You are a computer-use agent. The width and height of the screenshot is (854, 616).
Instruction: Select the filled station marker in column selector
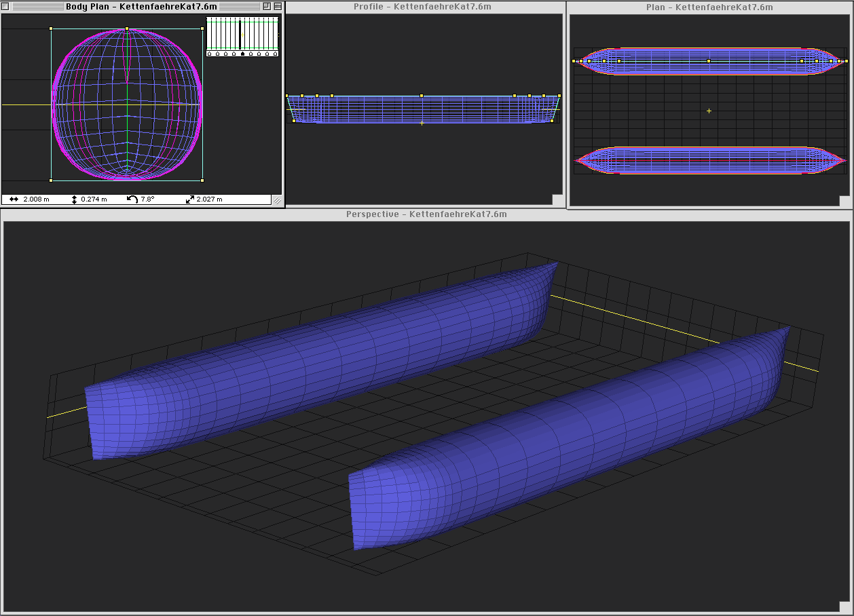tap(242, 54)
